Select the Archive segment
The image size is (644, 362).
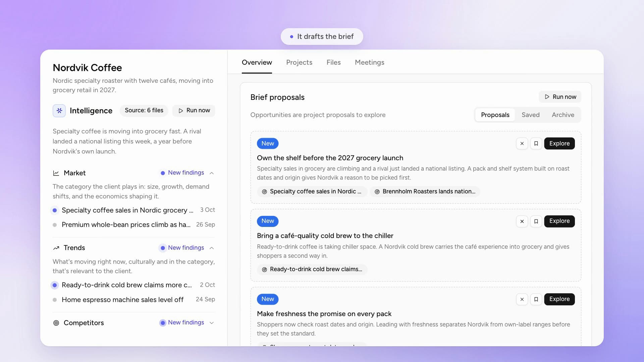coord(563,115)
